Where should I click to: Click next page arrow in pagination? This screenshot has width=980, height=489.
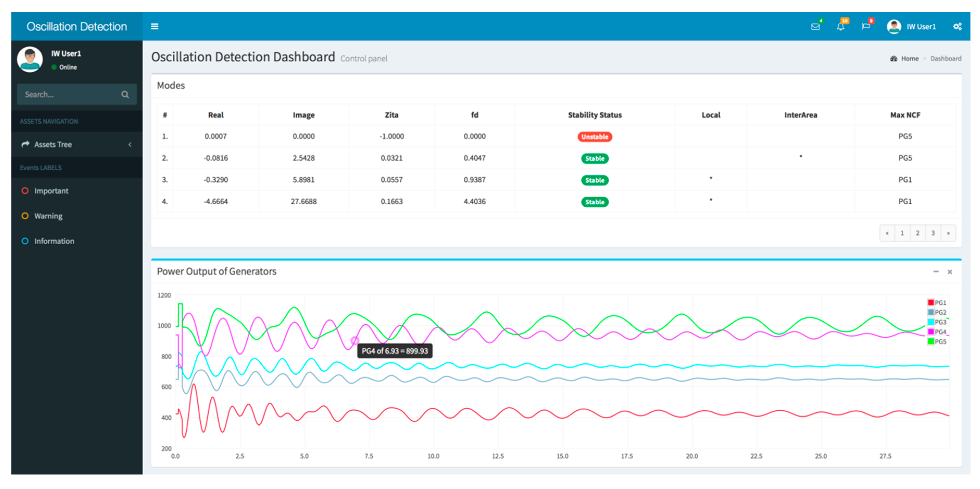[x=948, y=233]
